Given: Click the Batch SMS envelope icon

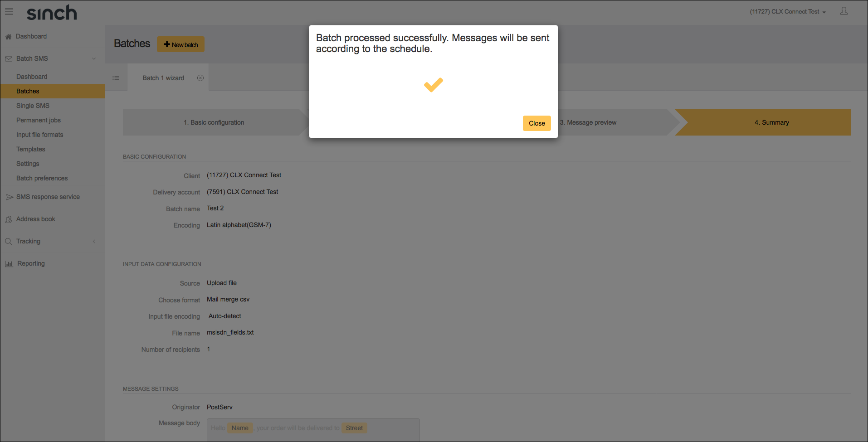Looking at the screenshot, I should click(8, 58).
